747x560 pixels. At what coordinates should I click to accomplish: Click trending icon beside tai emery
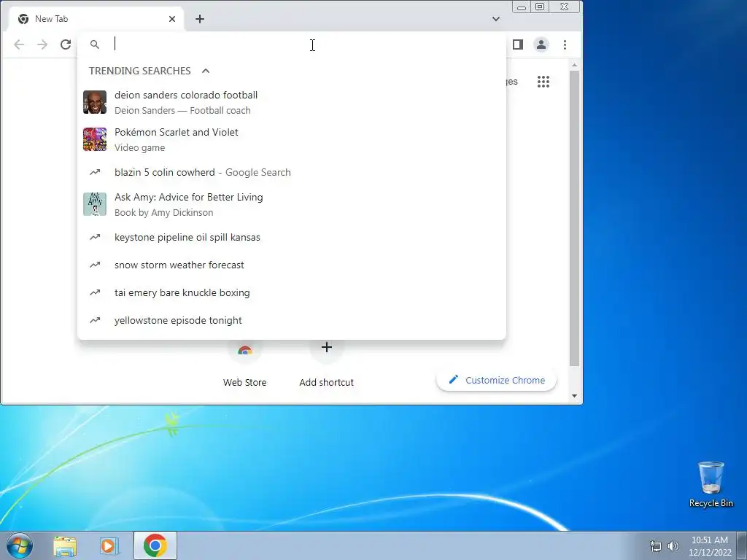click(x=95, y=292)
